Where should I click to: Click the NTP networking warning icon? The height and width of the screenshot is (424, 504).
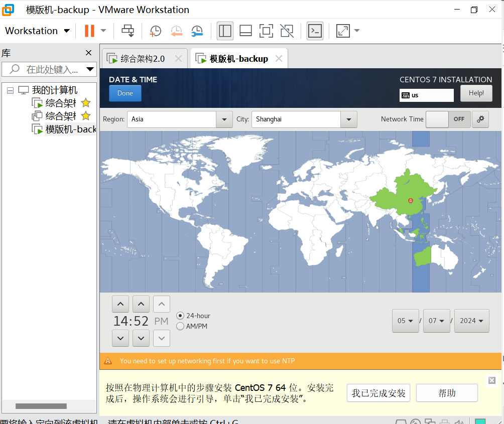108,361
